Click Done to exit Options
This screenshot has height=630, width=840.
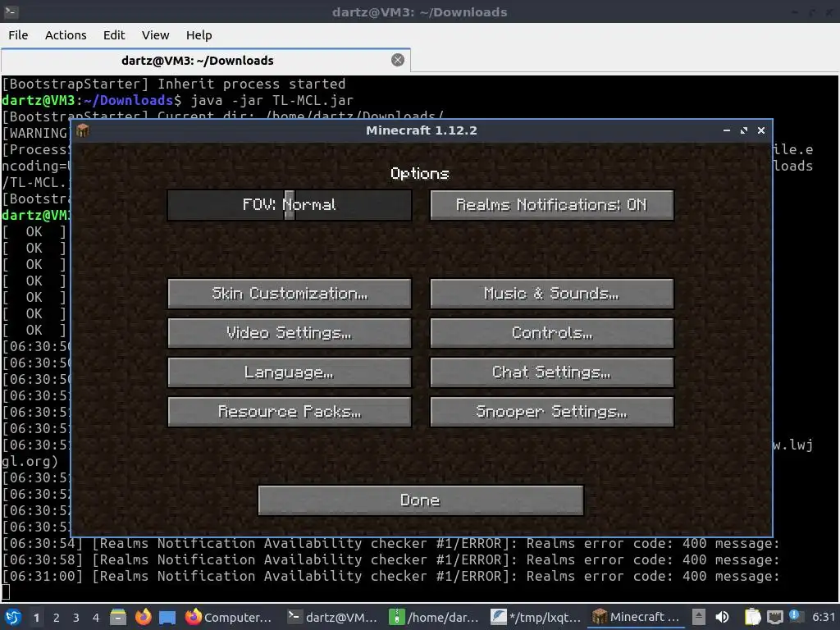coord(421,500)
